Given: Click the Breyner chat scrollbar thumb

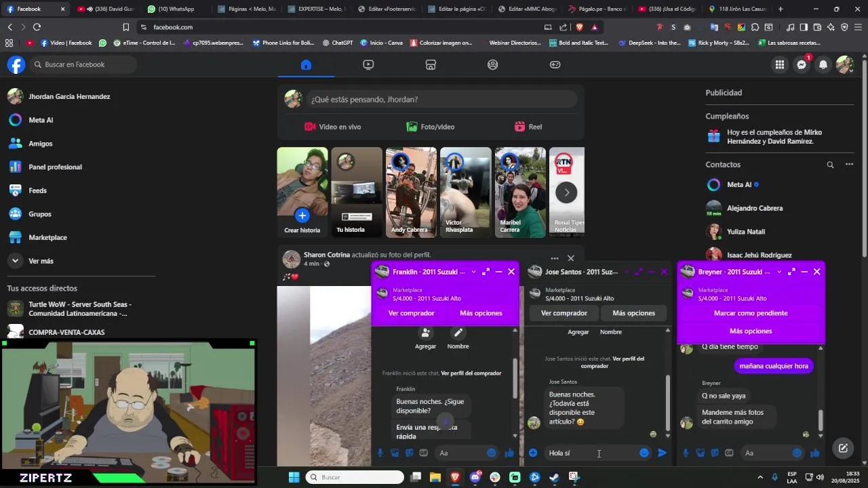Looking at the screenshot, I should click(x=821, y=421).
